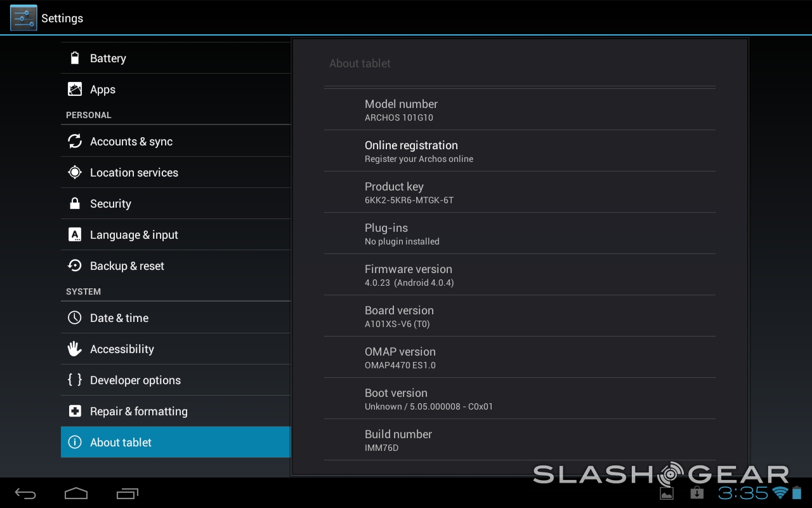Image resolution: width=812 pixels, height=508 pixels.
Task: Tap the Settings app icon in header
Action: click(23, 18)
